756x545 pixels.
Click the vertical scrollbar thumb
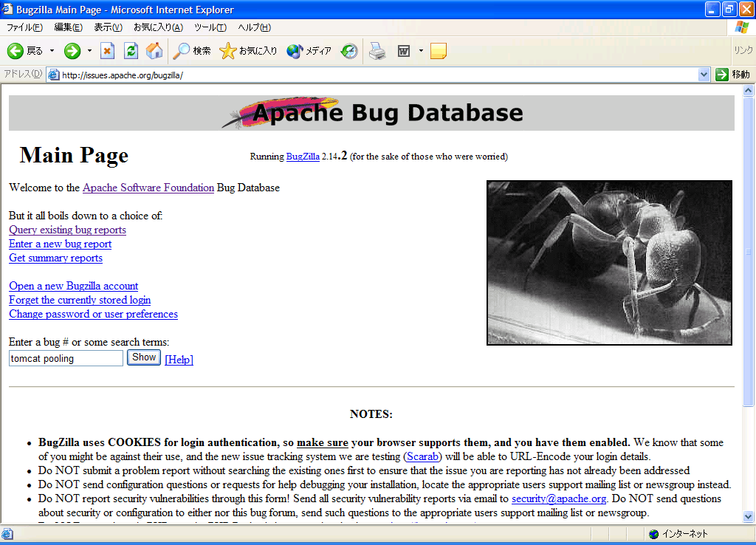coord(749,251)
